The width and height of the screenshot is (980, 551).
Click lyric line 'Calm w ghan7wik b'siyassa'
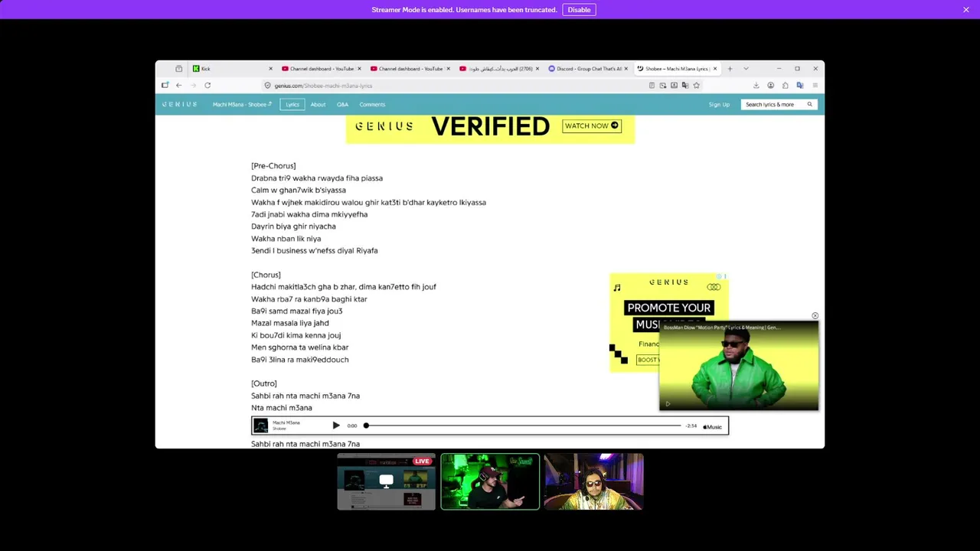299,190
